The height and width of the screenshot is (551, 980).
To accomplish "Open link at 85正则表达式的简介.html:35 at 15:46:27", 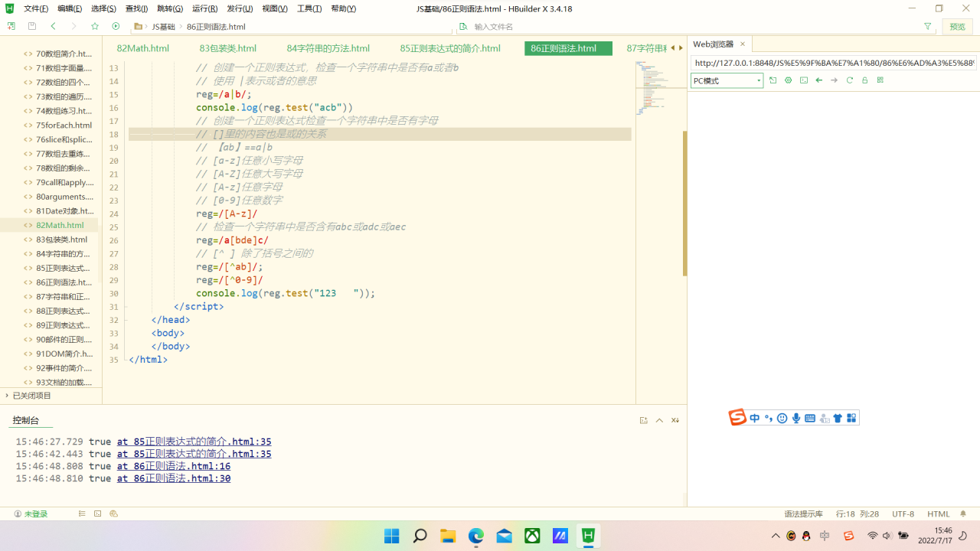I will point(194,442).
